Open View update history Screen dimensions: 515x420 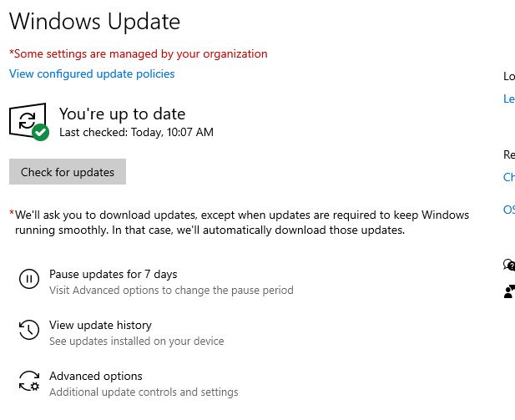[x=100, y=325]
